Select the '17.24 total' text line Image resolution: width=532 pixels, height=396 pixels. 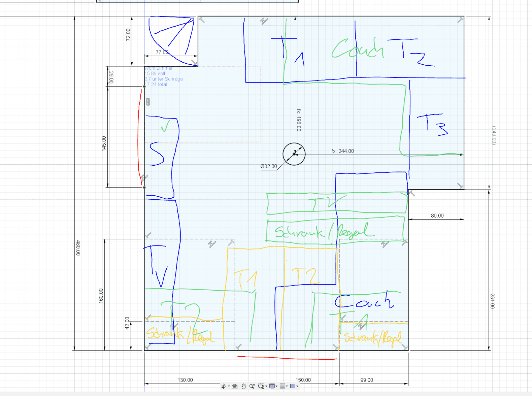[156, 85]
